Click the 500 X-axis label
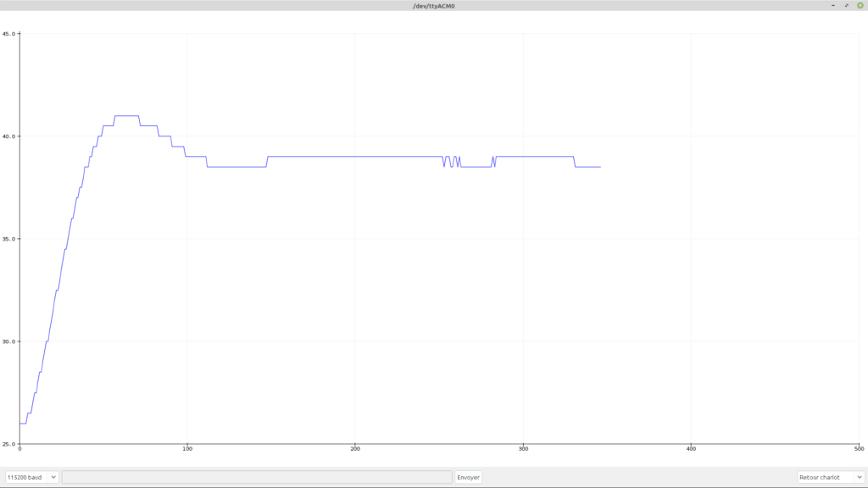This screenshot has width=868, height=488. coord(860,449)
